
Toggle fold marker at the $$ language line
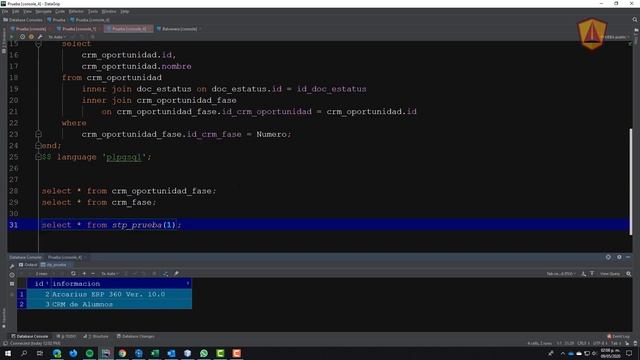38,157
